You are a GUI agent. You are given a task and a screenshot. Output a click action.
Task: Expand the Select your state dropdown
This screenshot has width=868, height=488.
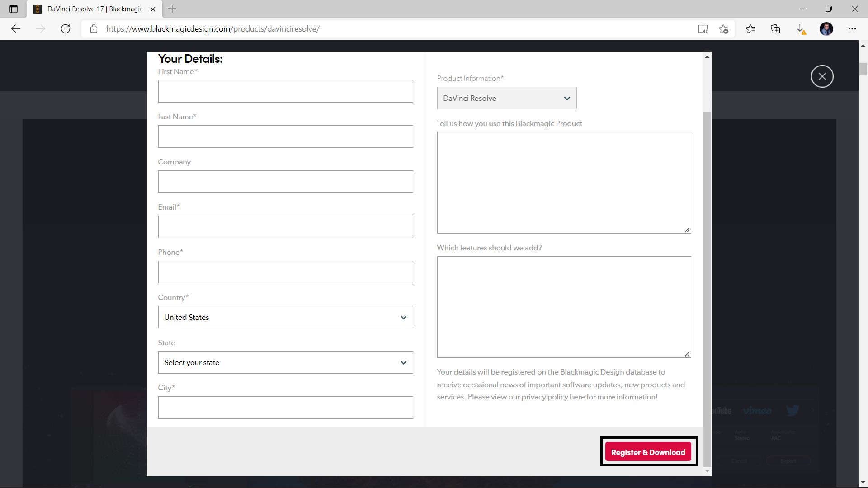point(285,362)
